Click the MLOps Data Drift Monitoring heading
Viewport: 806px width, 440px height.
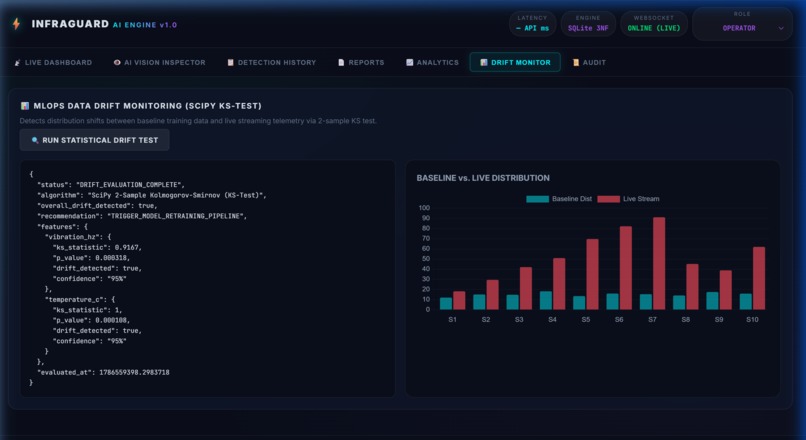pyautogui.click(x=148, y=106)
